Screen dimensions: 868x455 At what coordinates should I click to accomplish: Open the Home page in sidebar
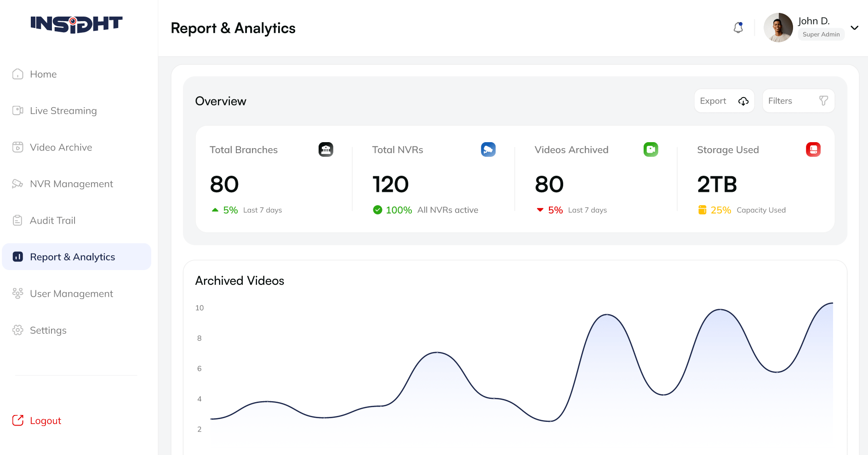pyautogui.click(x=43, y=74)
